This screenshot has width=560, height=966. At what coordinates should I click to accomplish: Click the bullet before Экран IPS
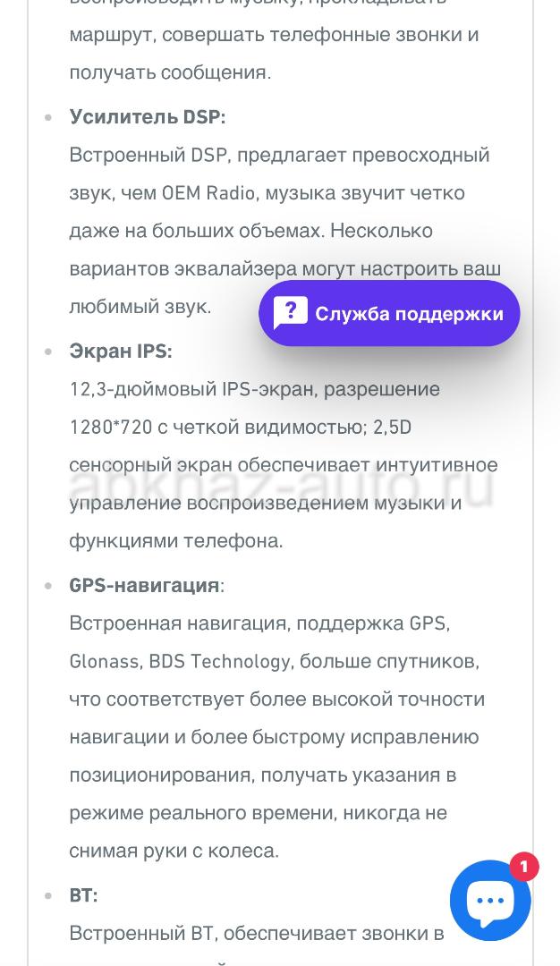pyautogui.click(x=48, y=352)
